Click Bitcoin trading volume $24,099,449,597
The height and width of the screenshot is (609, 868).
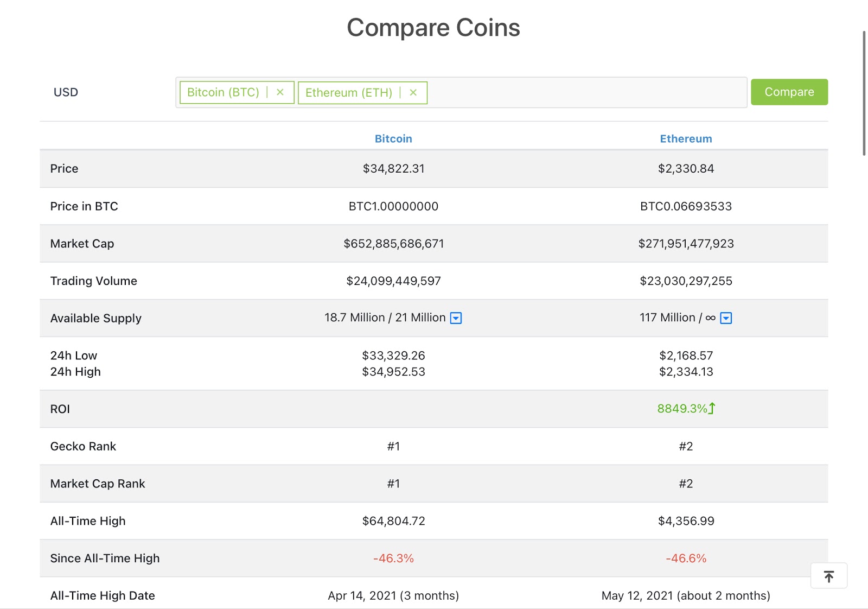393,281
